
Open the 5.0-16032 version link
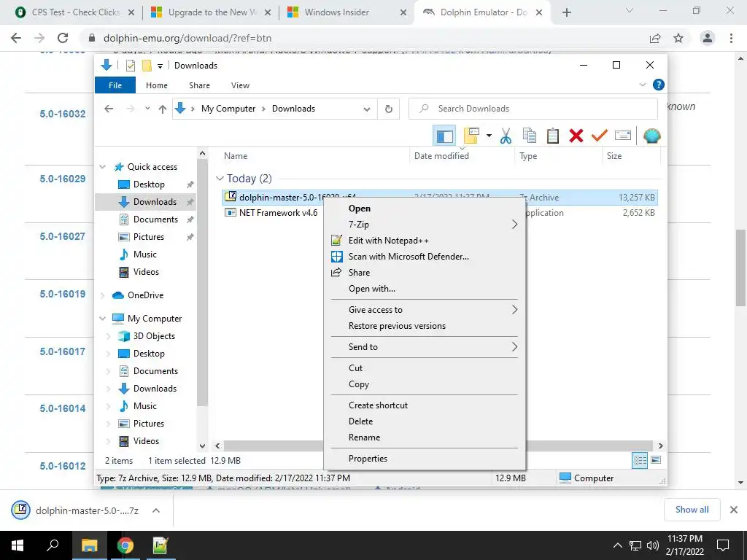[63, 114]
